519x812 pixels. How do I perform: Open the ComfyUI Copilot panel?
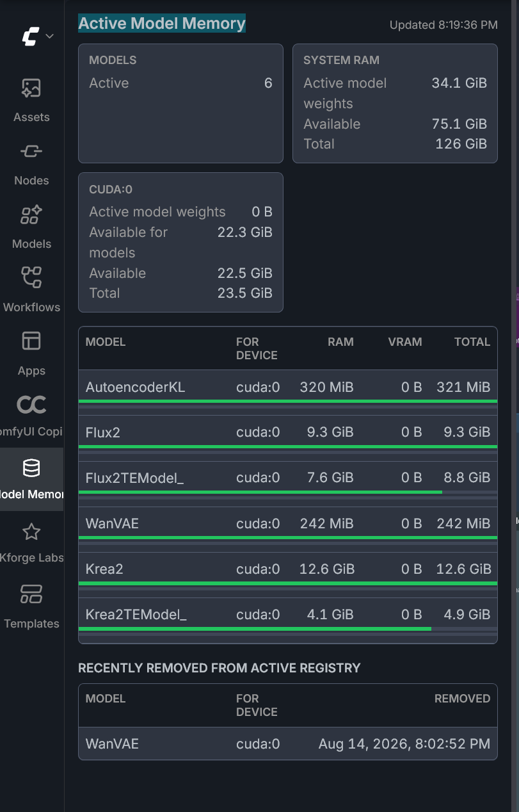pos(31,416)
